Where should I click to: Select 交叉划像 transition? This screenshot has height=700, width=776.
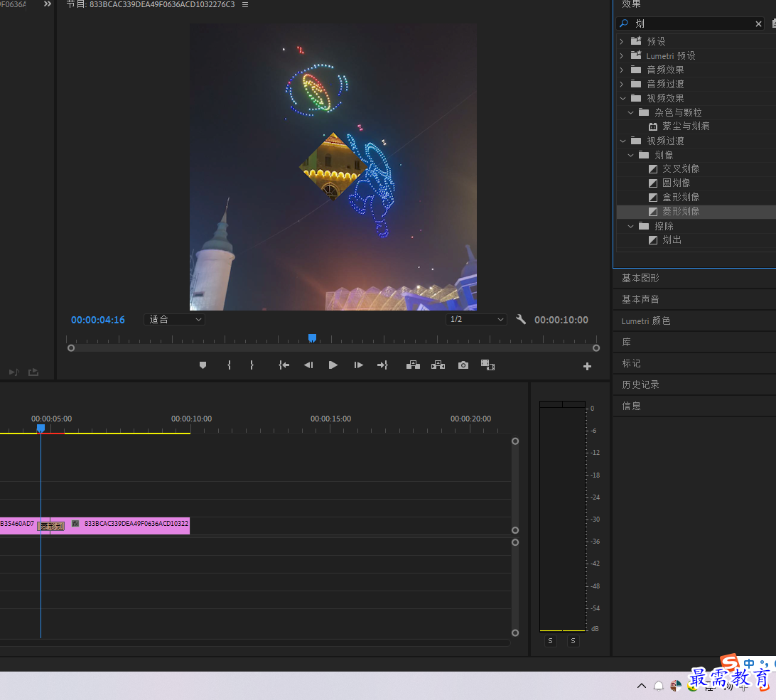coord(681,169)
